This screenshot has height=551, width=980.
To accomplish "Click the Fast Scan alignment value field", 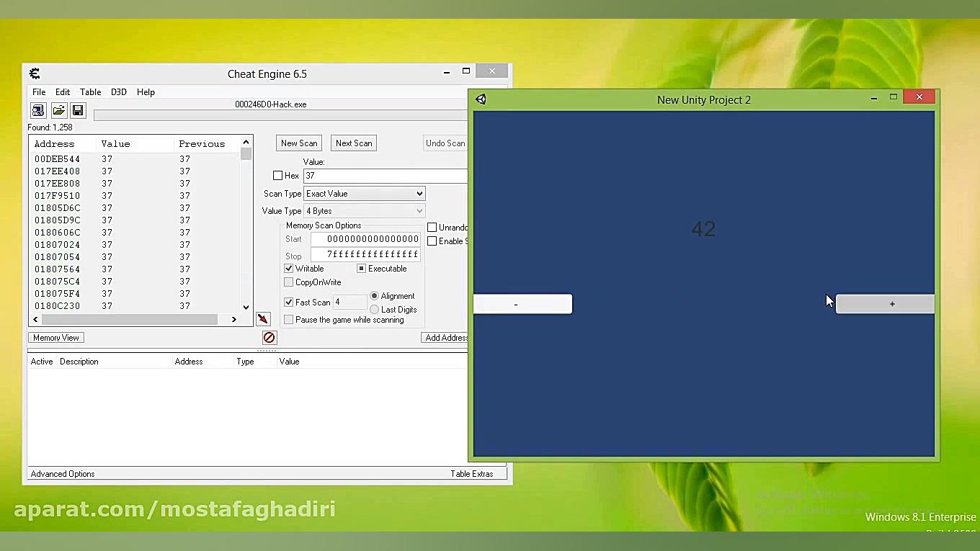I will tap(349, 303).
